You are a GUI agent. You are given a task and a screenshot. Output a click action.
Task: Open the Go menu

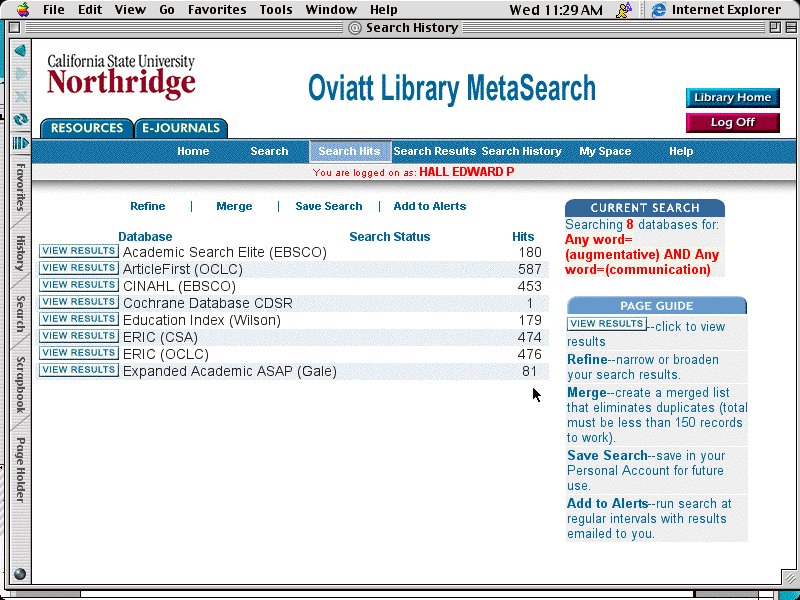(x=167, y=9)
